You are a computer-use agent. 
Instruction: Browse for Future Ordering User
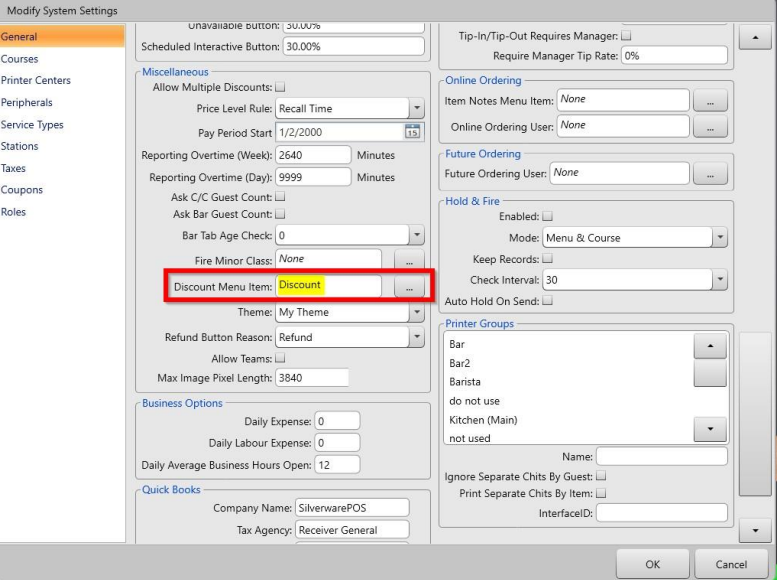coord(710,173)
